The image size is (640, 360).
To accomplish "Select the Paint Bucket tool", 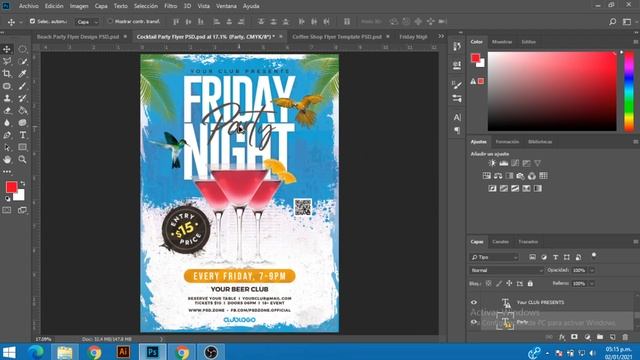I will click(22, 111).
